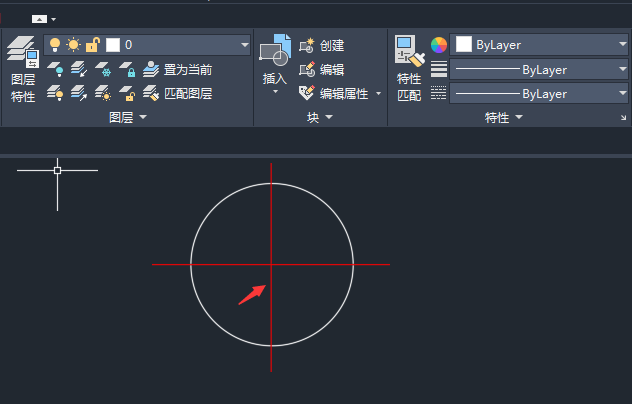Open the 编辑属性 dropdown arrow

378,94
